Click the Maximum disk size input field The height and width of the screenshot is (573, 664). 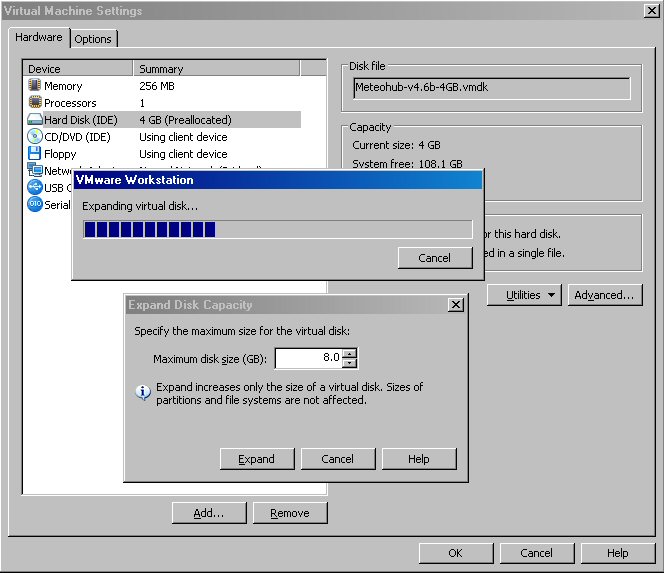pos(308,358)
